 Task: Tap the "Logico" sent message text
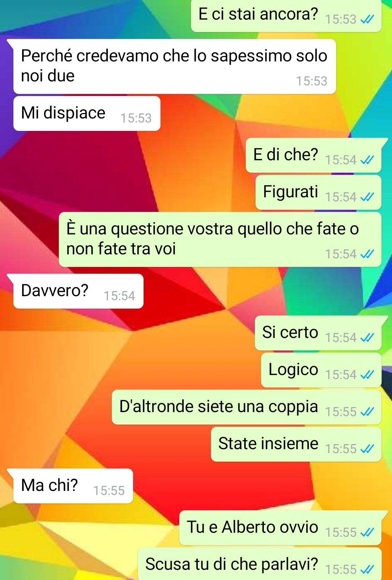pyautogui.click(x=293, y=369)
